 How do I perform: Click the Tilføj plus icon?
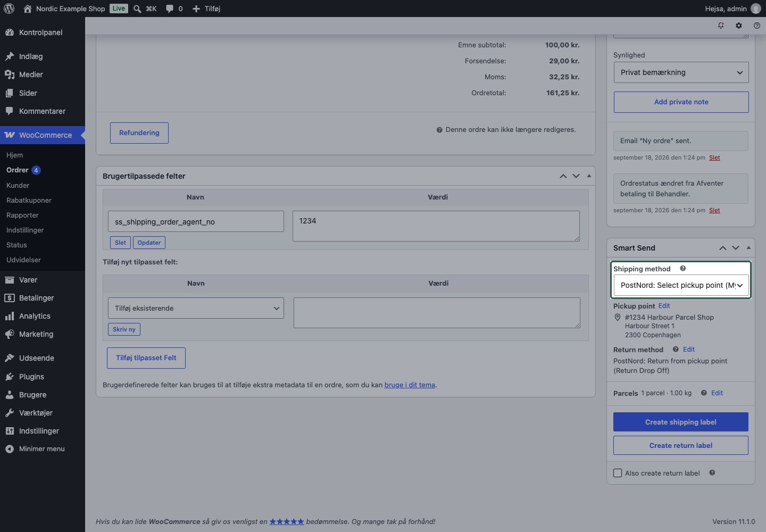196,9
